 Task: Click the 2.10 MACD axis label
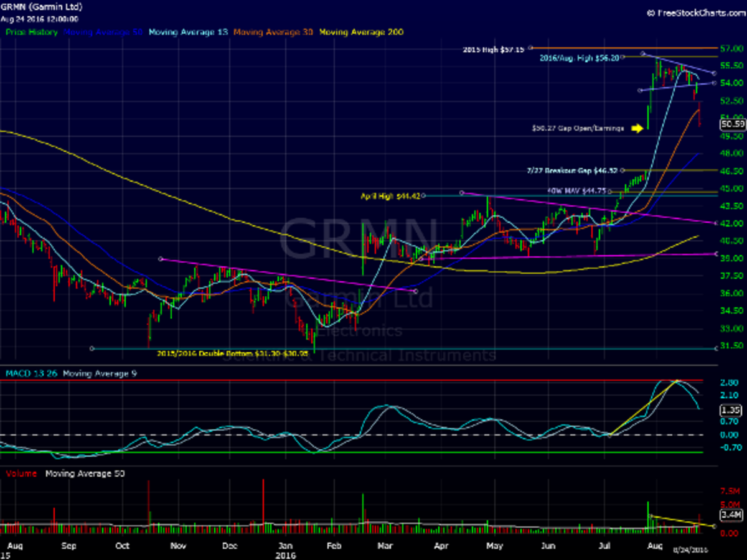pos(729,396)
